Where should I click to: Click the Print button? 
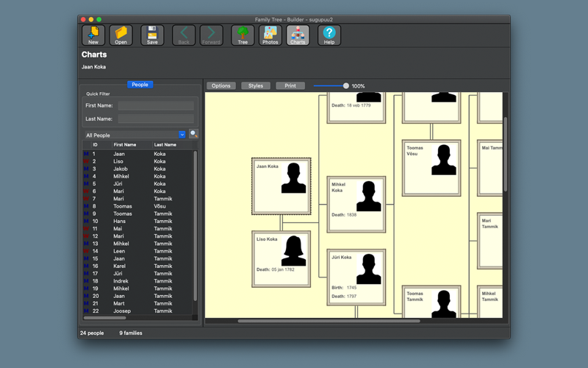[290, 86]
